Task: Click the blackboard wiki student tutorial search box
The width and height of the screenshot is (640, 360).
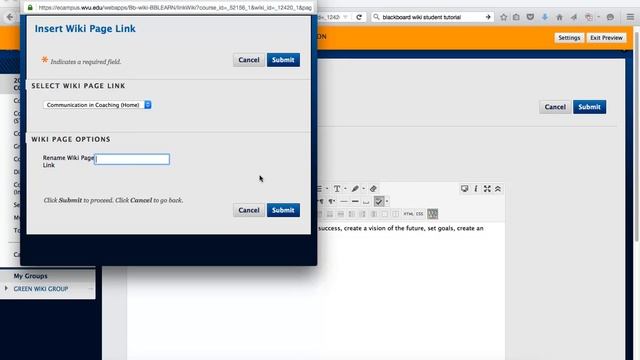Action: tap(432, 17)
